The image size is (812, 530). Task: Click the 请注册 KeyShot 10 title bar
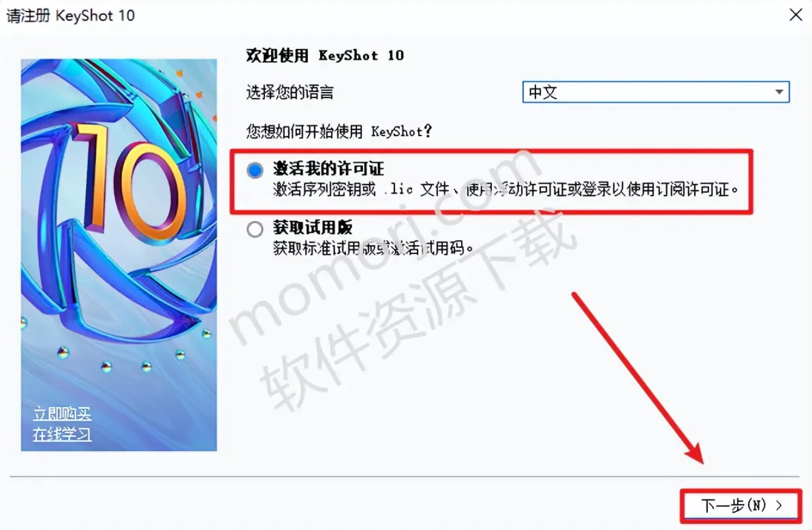[394, 15]
